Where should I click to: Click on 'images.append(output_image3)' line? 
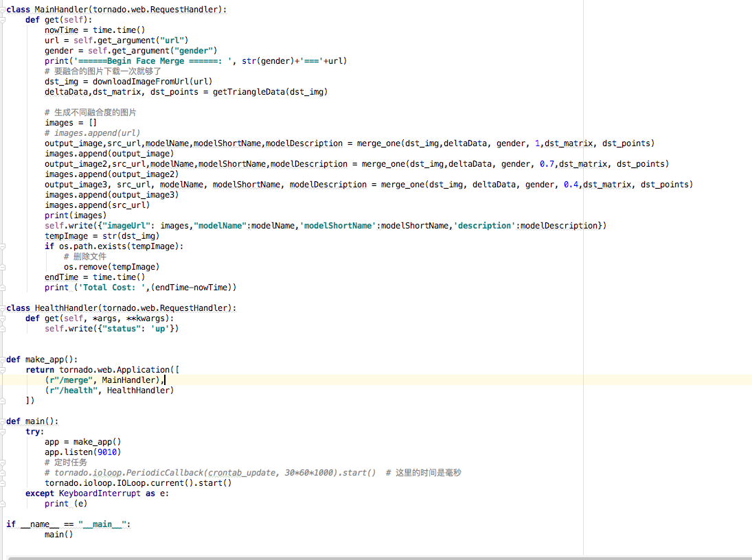click(x=112, y=195)
